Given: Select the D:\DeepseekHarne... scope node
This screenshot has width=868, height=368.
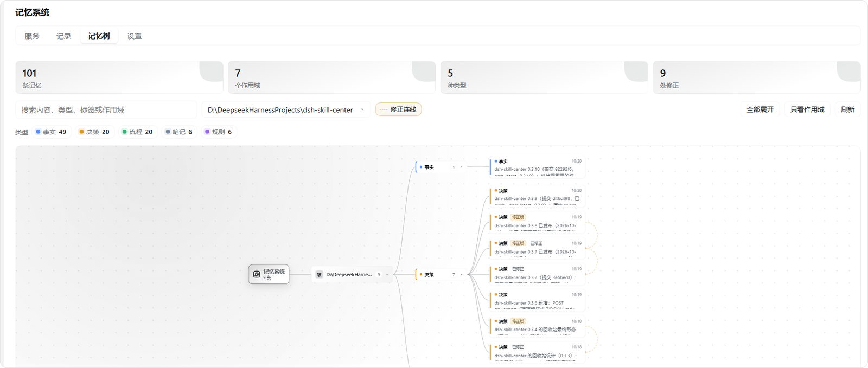Looking at the screenshot, I should click(352, 275).
